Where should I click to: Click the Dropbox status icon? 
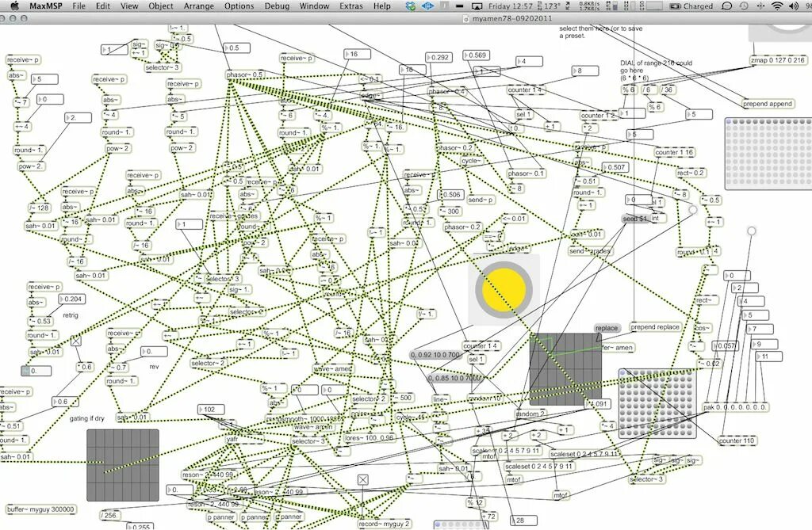click(x=410, y=6)
